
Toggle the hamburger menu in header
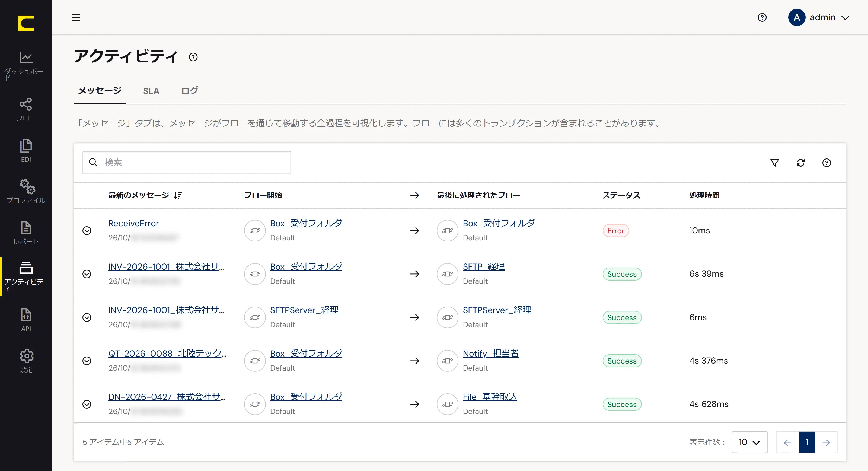[76, 17]
